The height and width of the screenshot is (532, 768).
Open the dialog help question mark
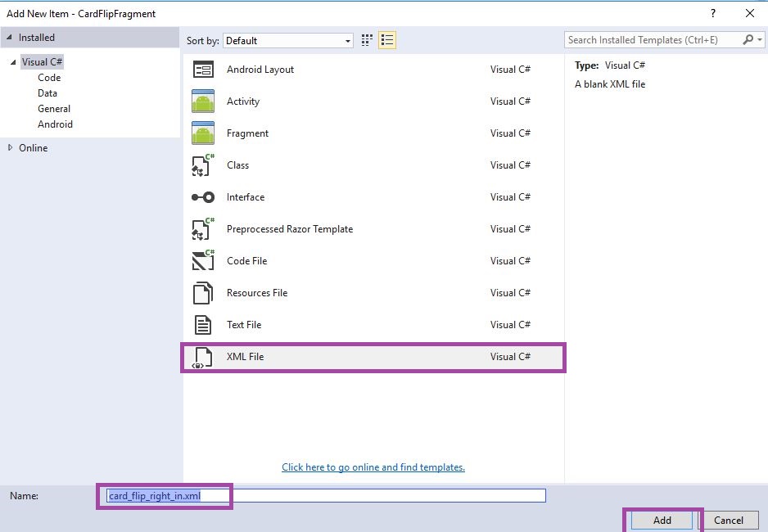713,13
